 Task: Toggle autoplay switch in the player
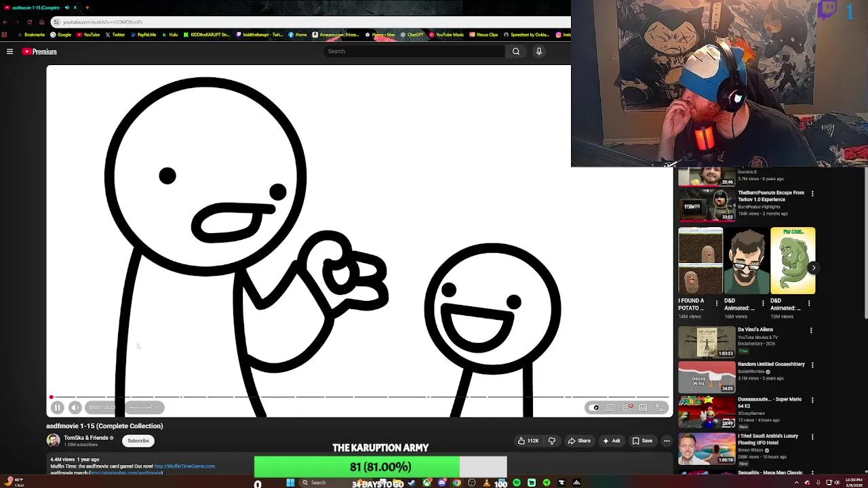point(595,407)
